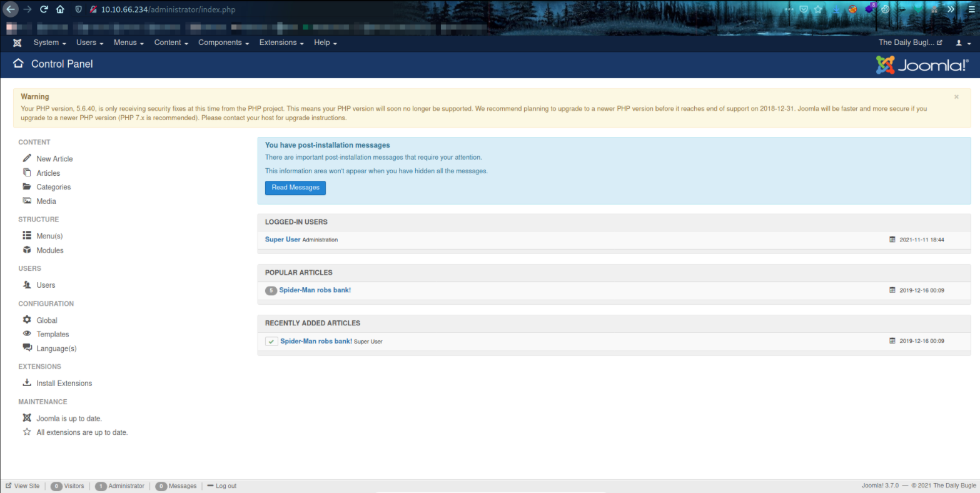Click the logged-in date 2021-11-11 18:44
Screen dimensions: 980x493
click(x=921, y=240)
